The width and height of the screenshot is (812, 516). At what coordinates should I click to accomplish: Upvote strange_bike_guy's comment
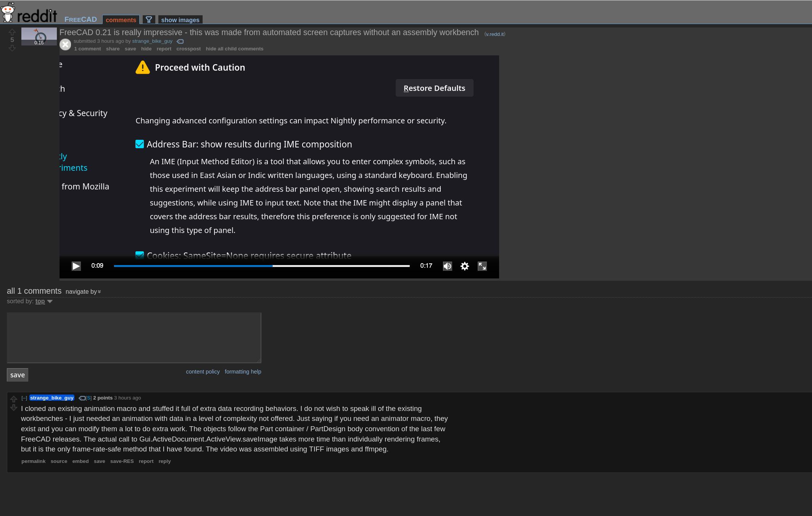(x=14, y=399)
